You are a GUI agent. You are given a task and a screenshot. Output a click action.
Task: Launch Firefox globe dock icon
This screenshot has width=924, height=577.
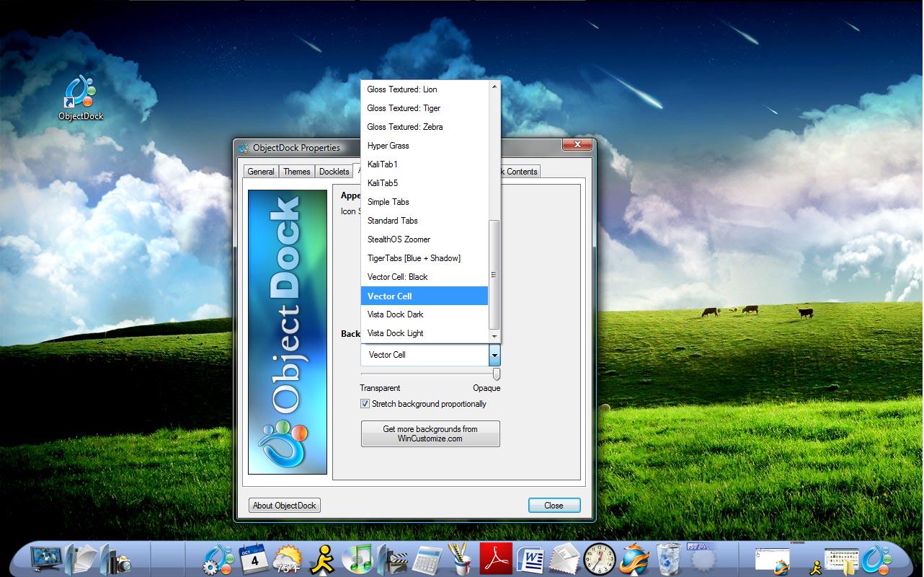tap(634, 560)
